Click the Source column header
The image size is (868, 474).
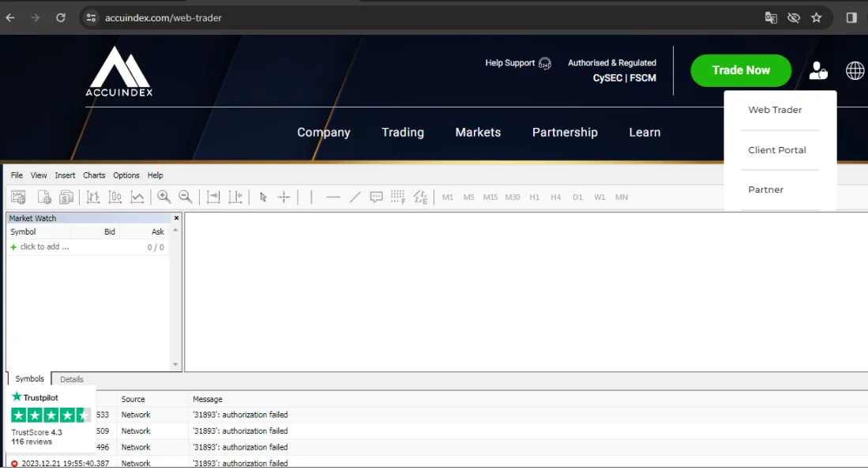(x=133, y=399)
